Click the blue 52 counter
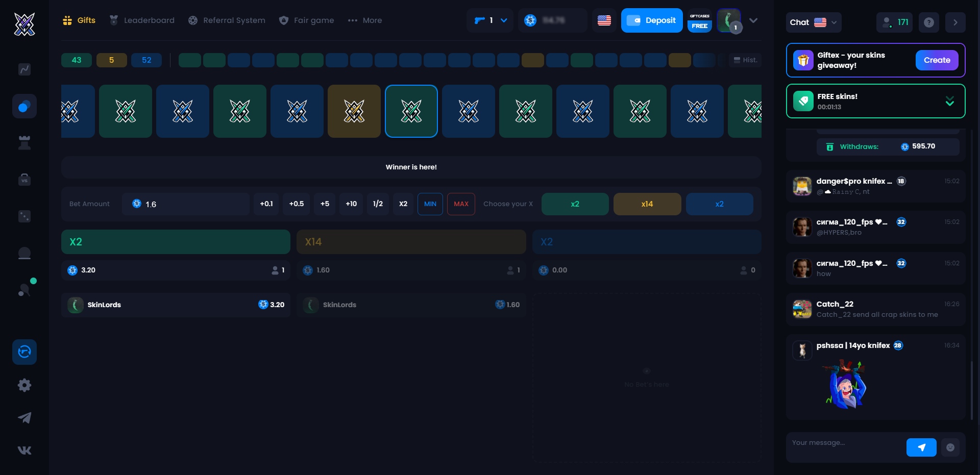The image size is (980, 475). (146, 60)
